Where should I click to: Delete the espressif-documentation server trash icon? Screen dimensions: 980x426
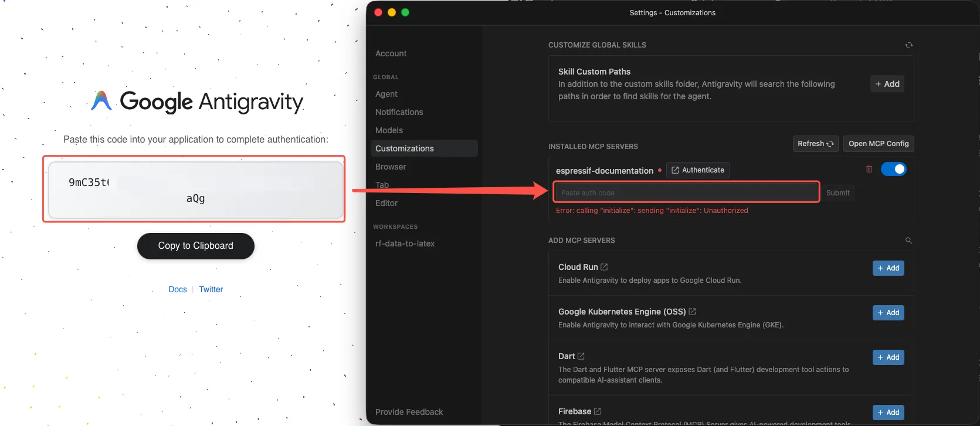click(x=869, y=169)
